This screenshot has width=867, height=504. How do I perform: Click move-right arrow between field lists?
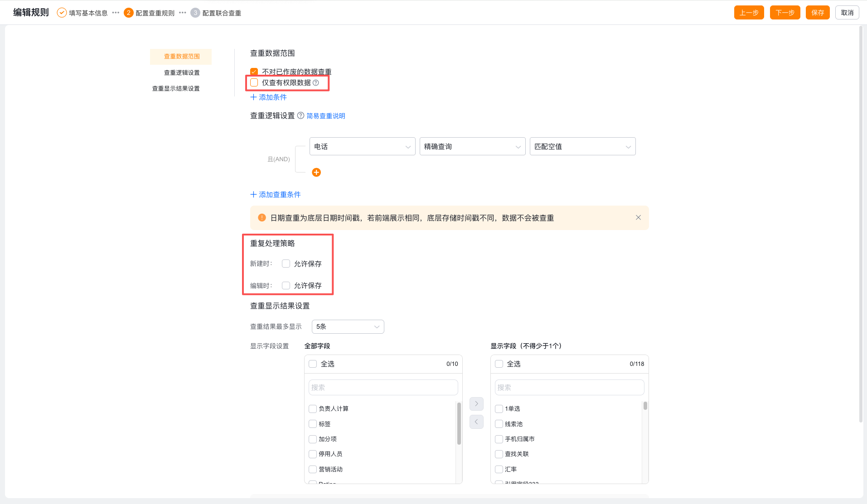click(476, 404)
